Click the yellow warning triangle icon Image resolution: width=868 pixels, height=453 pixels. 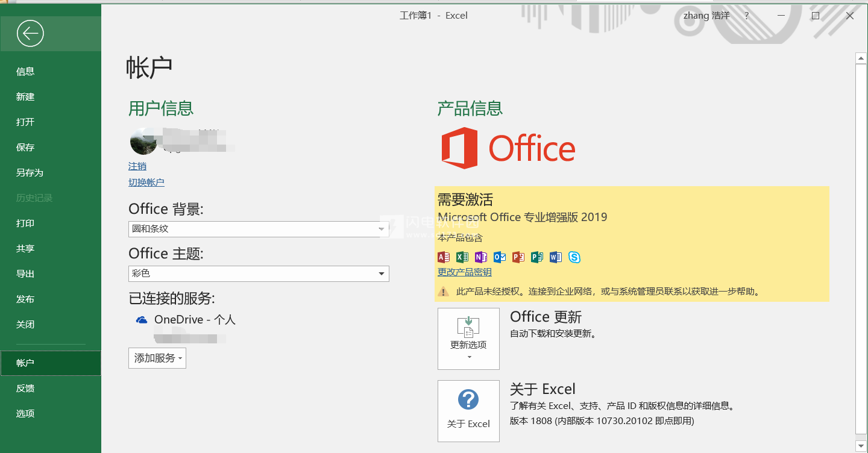(444, 292)
